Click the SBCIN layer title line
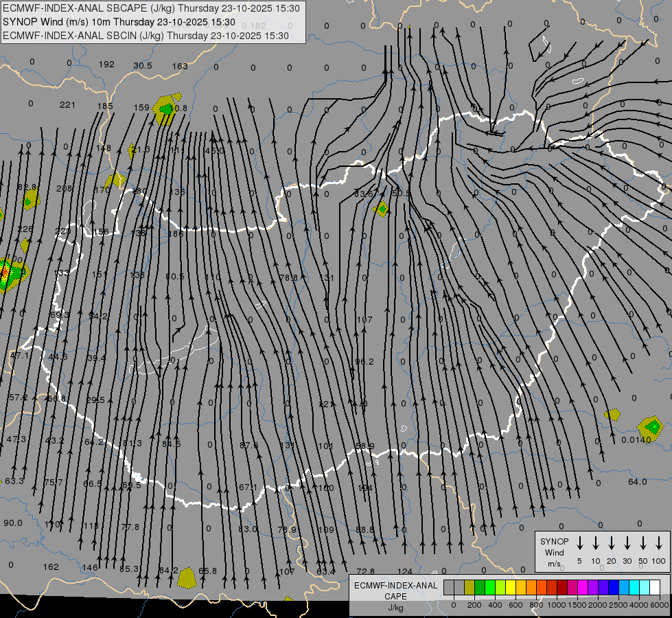672x618 pixels. [146, 35]
